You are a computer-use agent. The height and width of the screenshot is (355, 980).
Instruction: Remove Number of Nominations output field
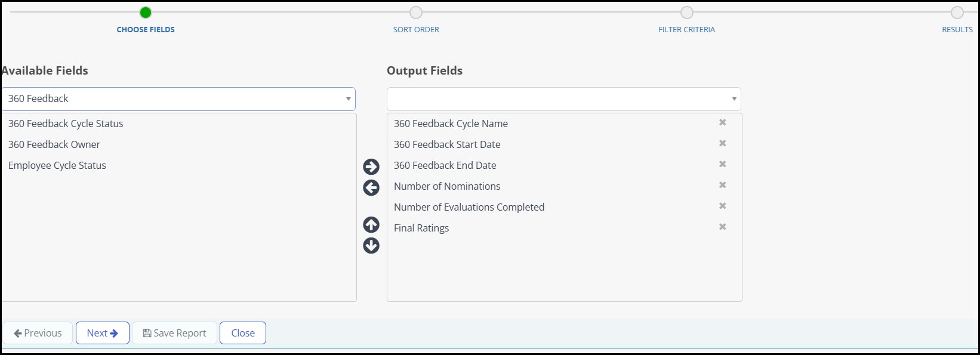point(722,185)
